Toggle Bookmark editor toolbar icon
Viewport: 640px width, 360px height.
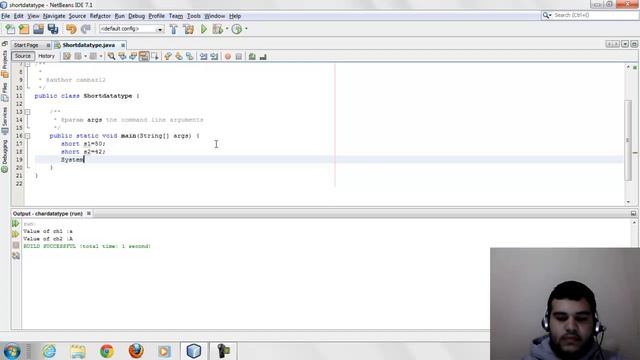click(x=189, y=56)
